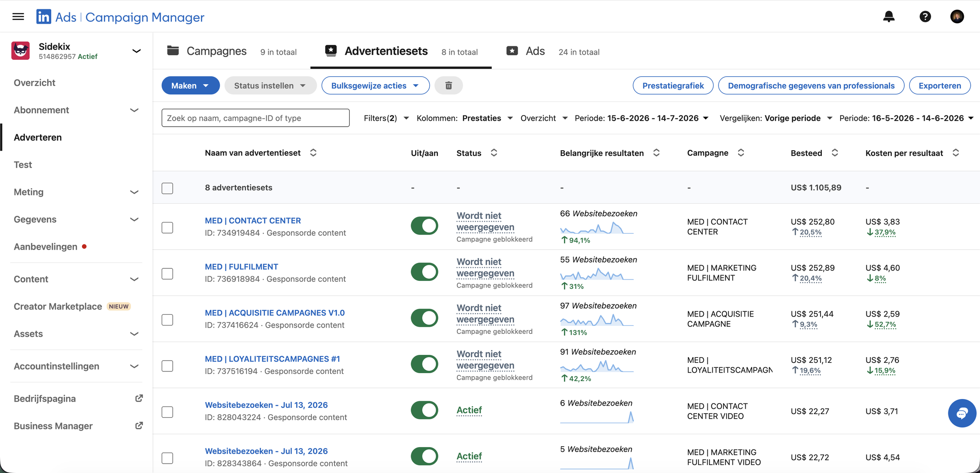The image size is (980, 473).
Task: Switch to Ads tab
Action: (x=553, y=51)
